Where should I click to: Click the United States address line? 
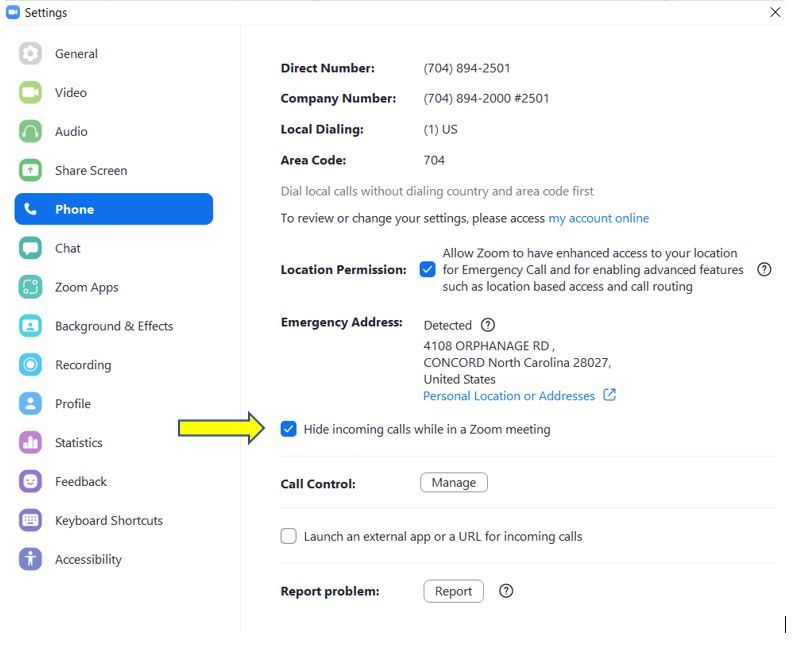tap(459, 379)
